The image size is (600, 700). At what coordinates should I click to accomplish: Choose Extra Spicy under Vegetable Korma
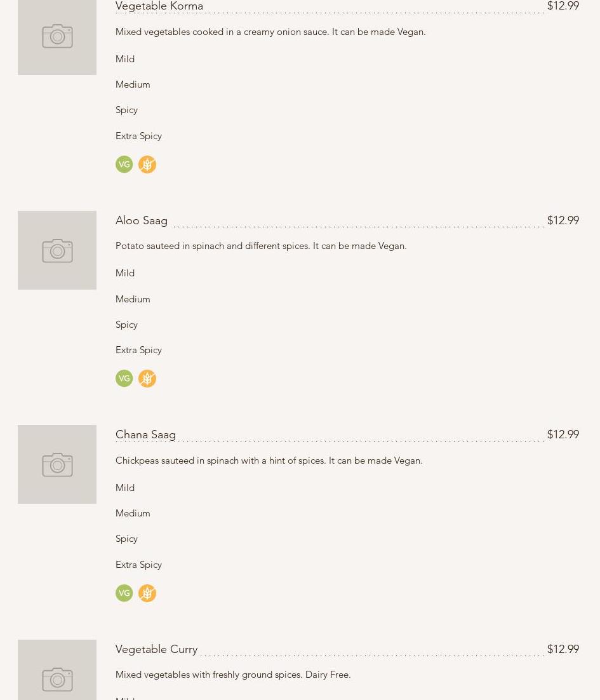138,136
